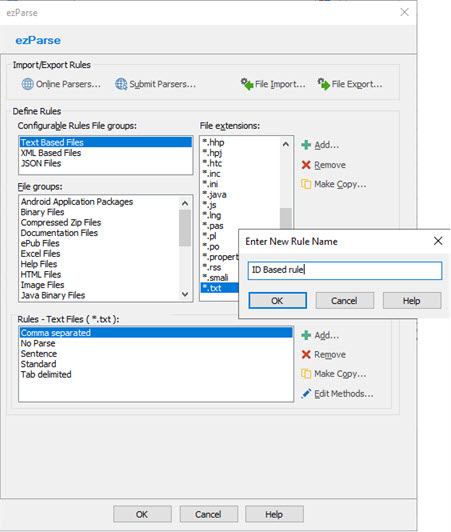This screenshot has width=451, height=532.
Task: Select the *.rss extension
Action: tap(220, 267)
